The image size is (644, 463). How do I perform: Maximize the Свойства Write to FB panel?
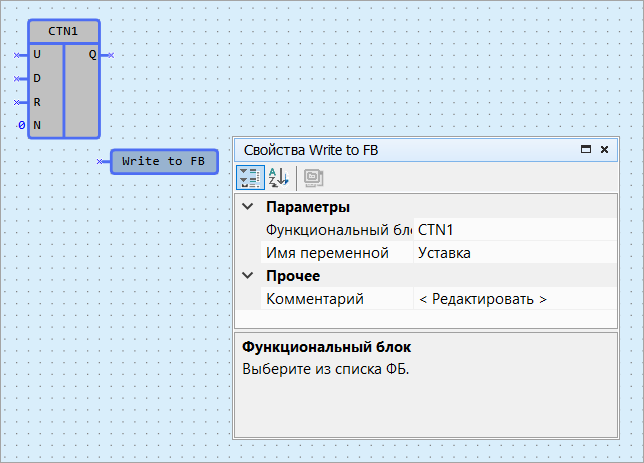click(586, 150)
